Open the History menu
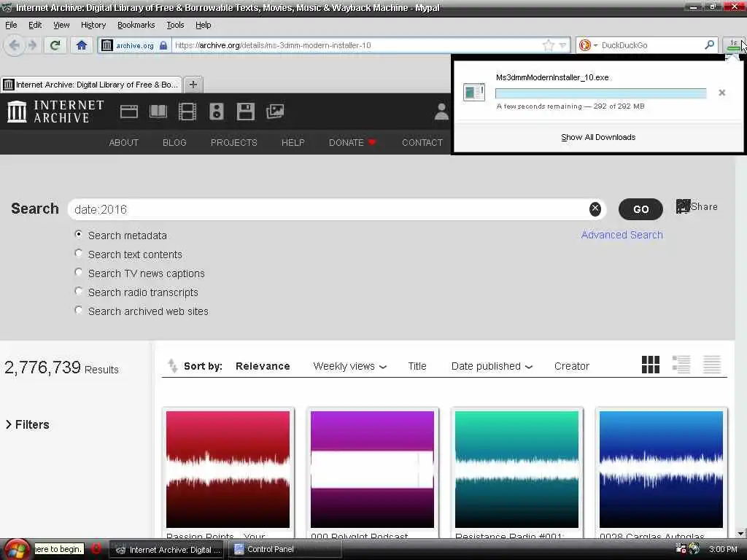Image resolution: width=747 pixels, height=560 pixels. coord(93,25)
